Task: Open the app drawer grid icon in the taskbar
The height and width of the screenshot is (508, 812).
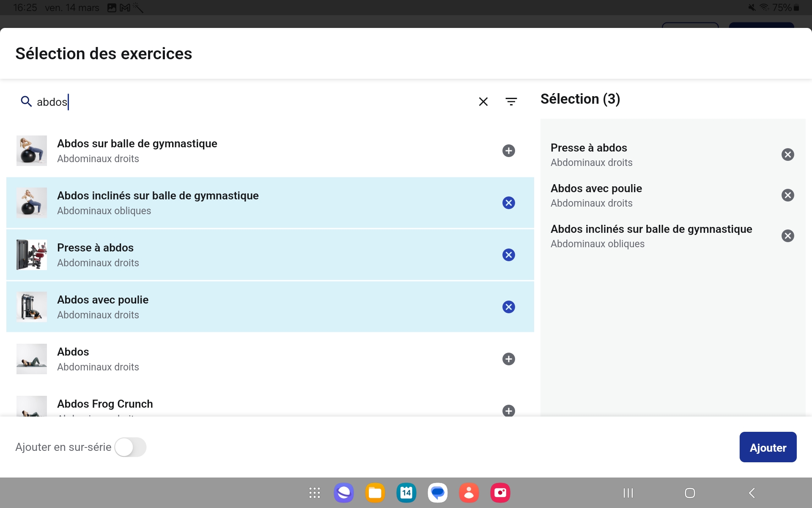Action: coord(315,493)
